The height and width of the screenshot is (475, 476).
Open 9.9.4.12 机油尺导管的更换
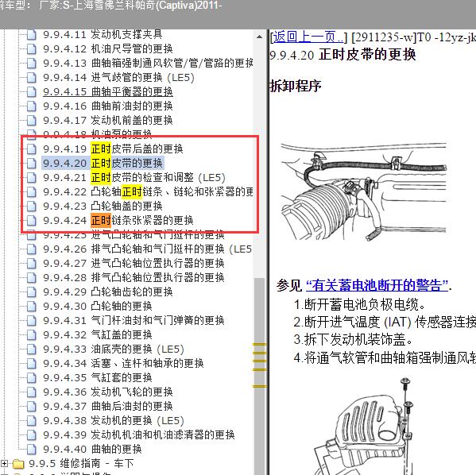(108, 49)
